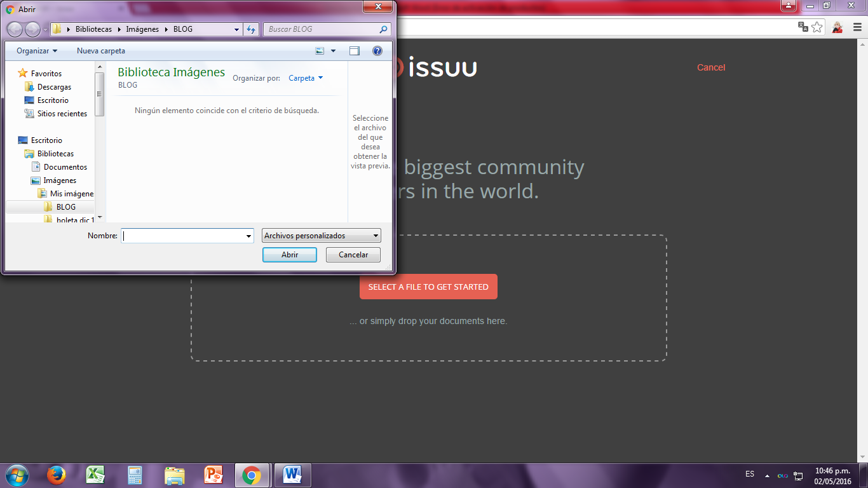Click the extension avatar icon beside the star
The height and width of the screenshot is (488, 868).
837,27
